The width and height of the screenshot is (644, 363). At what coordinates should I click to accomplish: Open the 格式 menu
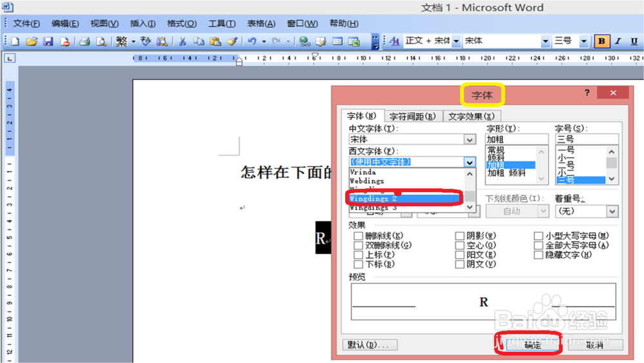182,23
